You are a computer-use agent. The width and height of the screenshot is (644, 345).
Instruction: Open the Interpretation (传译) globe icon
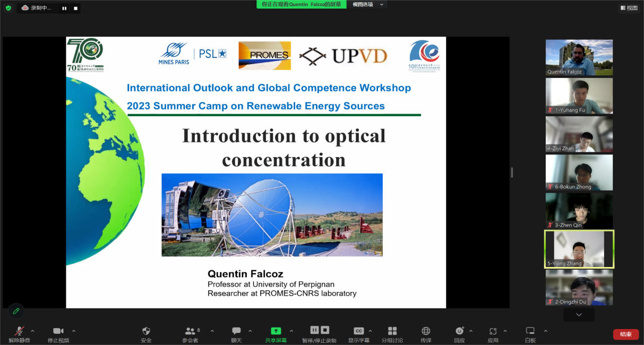pos(426,331)
